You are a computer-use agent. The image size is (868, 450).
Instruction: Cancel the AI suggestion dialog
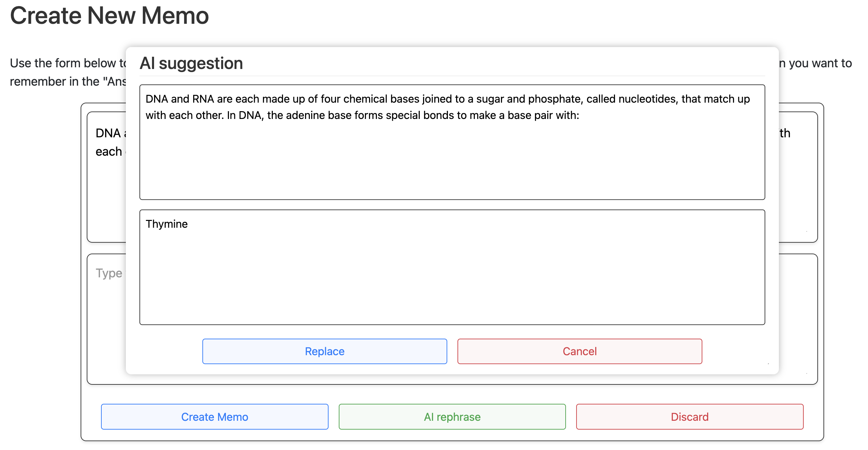click(580, 351)
